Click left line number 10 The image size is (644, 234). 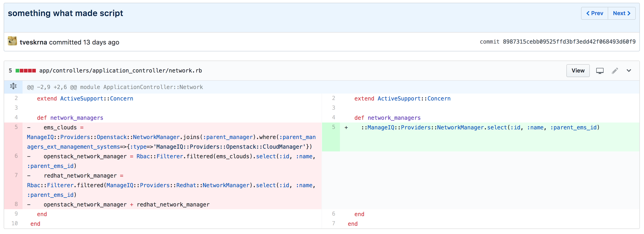point(14,223)
